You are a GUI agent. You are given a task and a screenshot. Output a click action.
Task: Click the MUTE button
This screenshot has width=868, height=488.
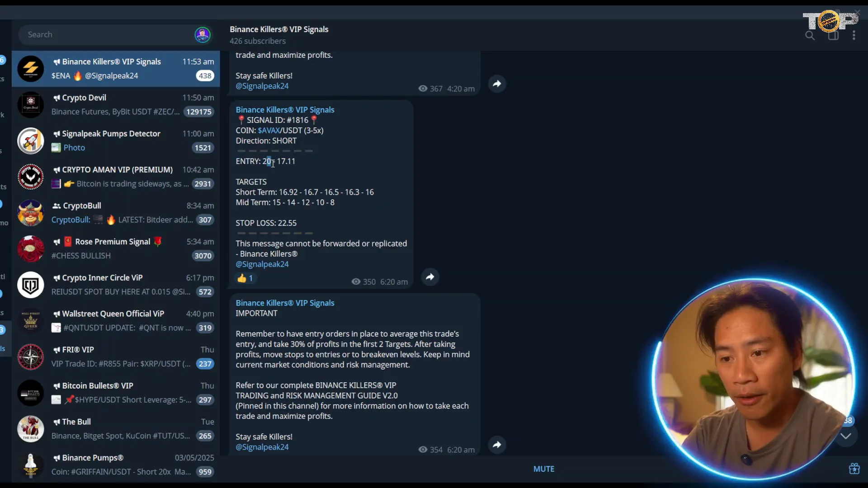tap(544, 469)
